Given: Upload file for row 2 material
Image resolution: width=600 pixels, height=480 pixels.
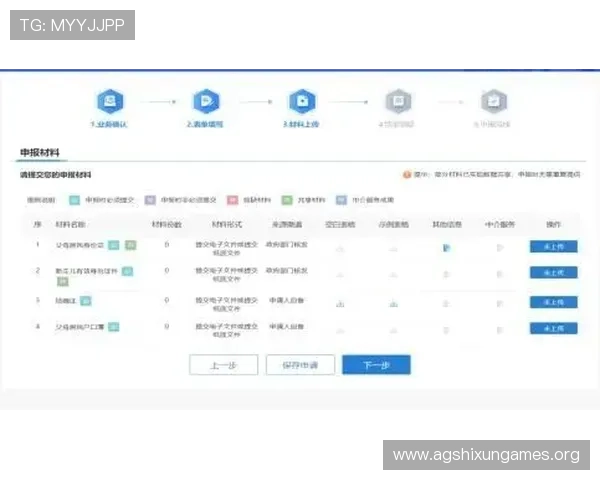Looking at the screenshot, I should [553, 273].
